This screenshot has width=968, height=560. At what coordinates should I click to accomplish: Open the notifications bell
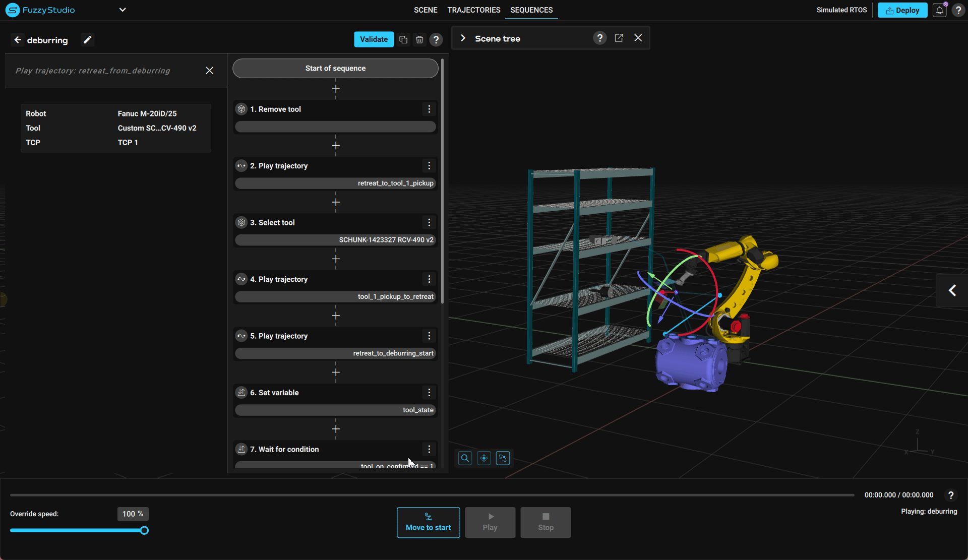[x=939, y=10]
